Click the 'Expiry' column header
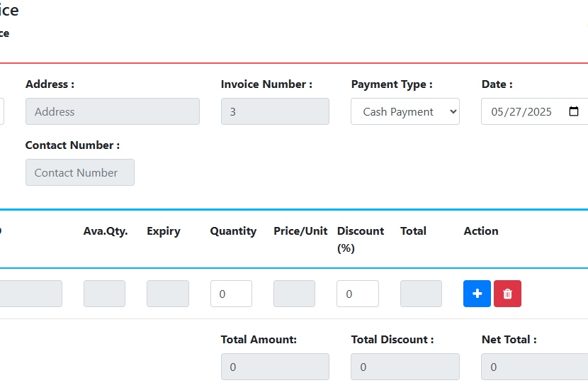This screenshot has height=383, width=588. pos(164,231)
